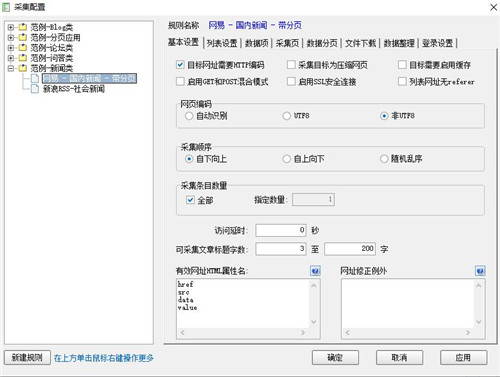Click the maximum title length field
500x377 pixels.
350,249
